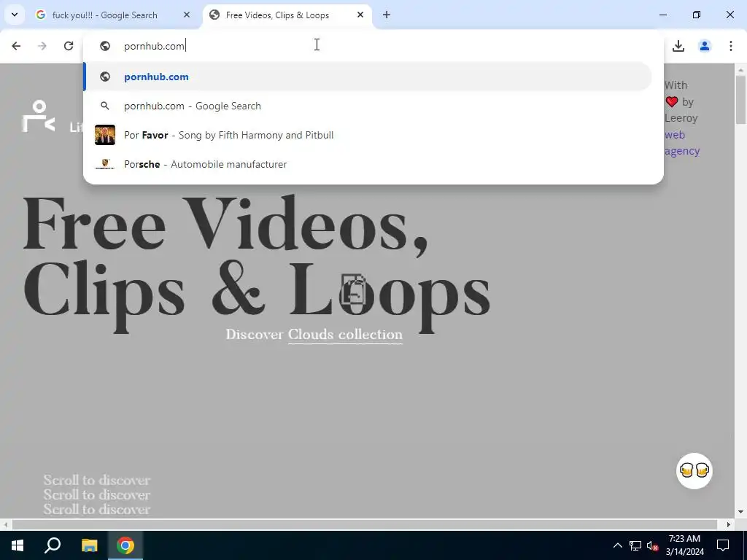Image resolution: width=747 pixels, height=560 pixels.
Task: Go back to the previous page
Action: coord(16,46)
